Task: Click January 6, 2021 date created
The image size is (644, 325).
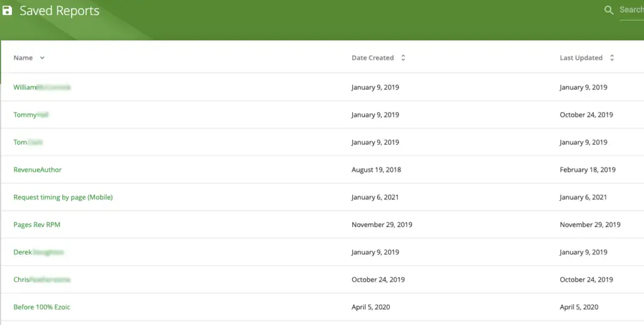Action: (375, 197)
